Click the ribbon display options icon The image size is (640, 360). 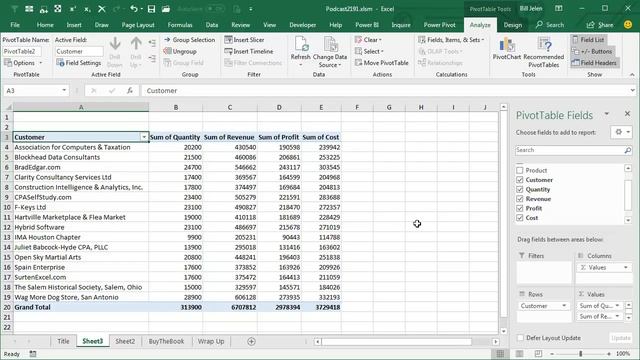559,9
